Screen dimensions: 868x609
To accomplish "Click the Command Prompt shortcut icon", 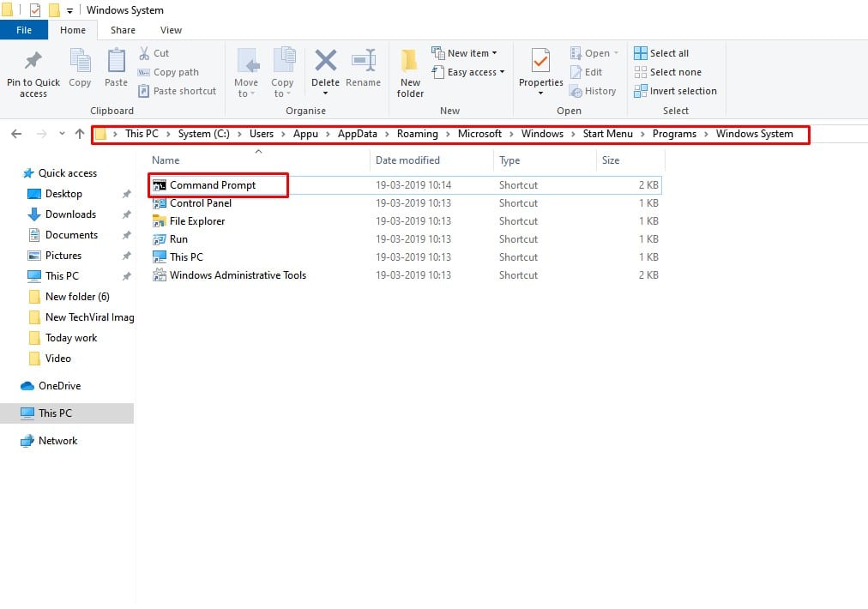I will tap(160, 185).
